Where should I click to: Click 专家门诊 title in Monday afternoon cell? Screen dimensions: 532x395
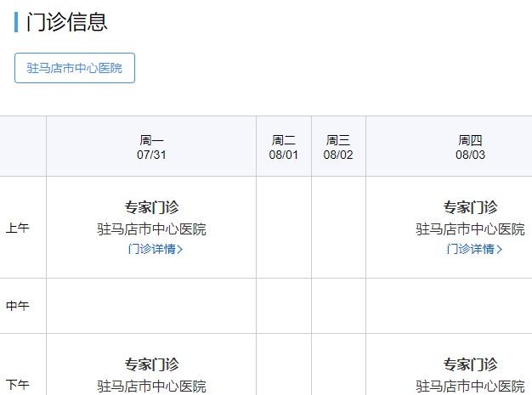pos(151,364)
